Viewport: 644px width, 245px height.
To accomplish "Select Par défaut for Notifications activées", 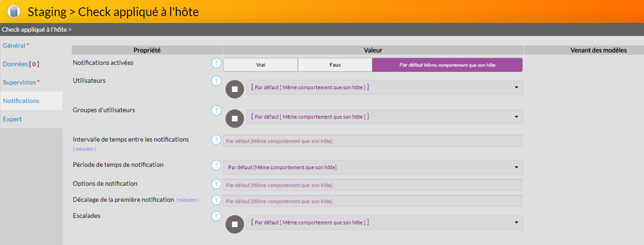I will tap(447, 65).
